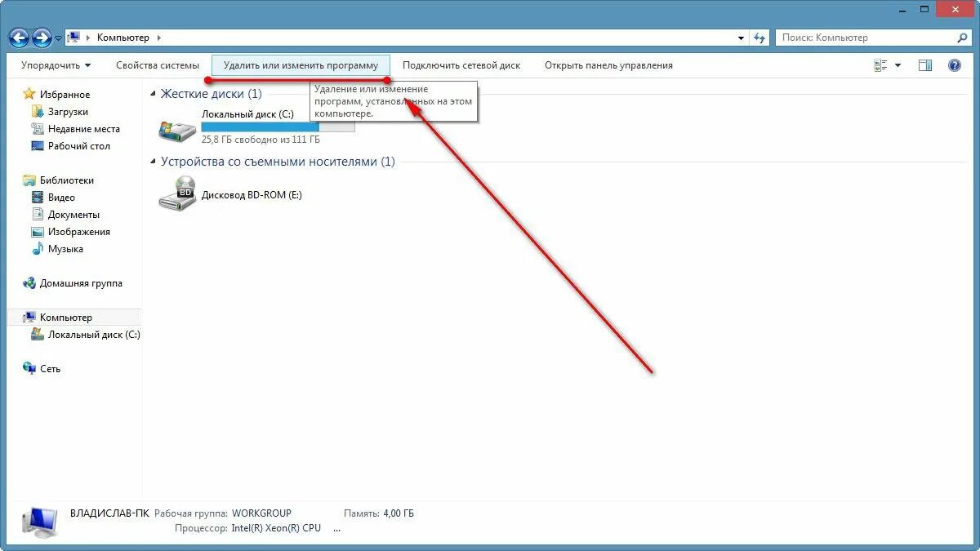Click the Forward navigation arrow
Image resolution: width=980 pixels, height=551 pixels.
point(42,38)
